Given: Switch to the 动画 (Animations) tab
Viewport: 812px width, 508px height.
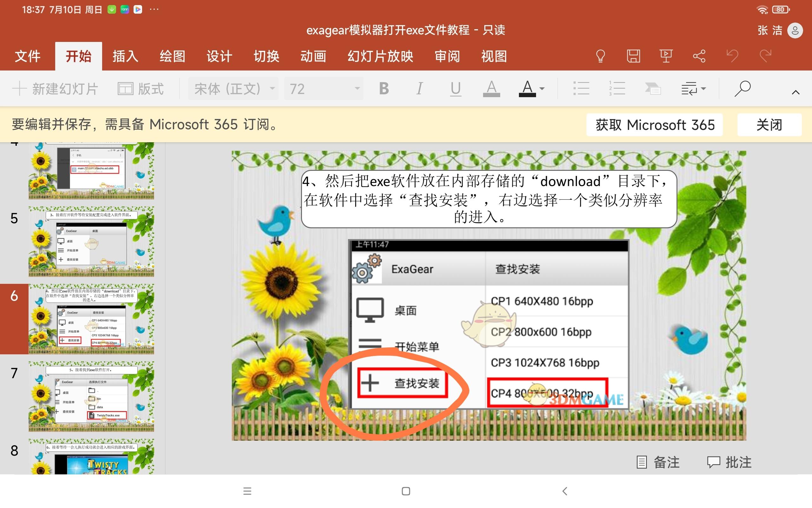Looking at the screenshot, I should point(313,56).
